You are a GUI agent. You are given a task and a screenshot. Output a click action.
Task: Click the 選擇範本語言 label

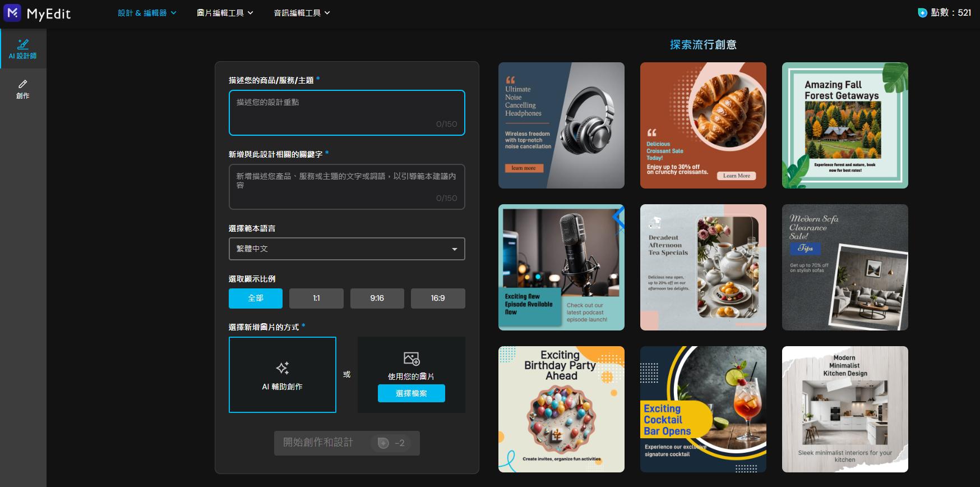coord(252,228)
